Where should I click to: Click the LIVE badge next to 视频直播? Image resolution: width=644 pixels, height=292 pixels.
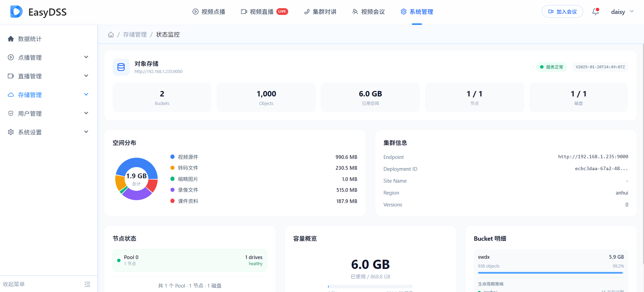pyautogui.click(x=282, y=12)
